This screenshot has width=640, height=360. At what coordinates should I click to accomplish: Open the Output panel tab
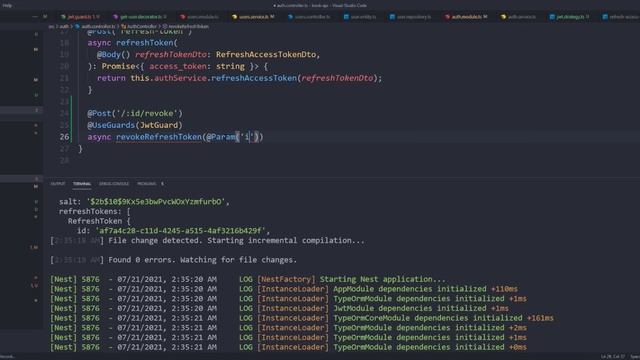(58, 184)
